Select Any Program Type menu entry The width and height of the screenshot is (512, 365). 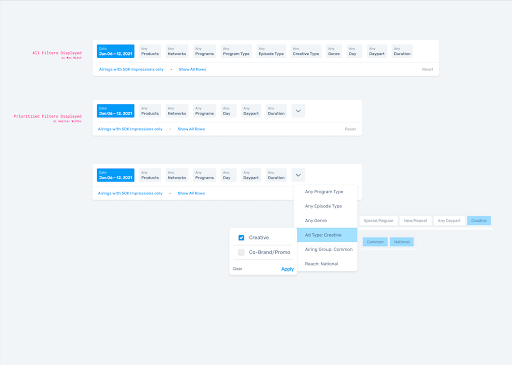[x=327, y=192]
